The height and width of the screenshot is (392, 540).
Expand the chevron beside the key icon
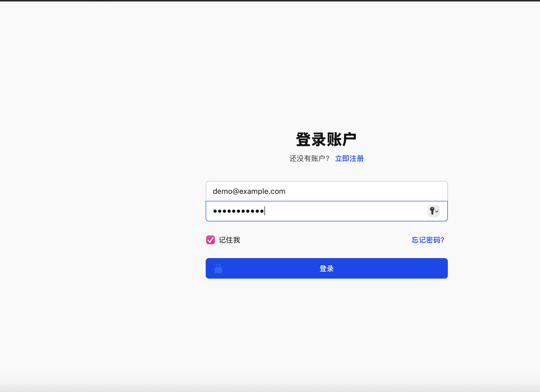pos(437,211)
